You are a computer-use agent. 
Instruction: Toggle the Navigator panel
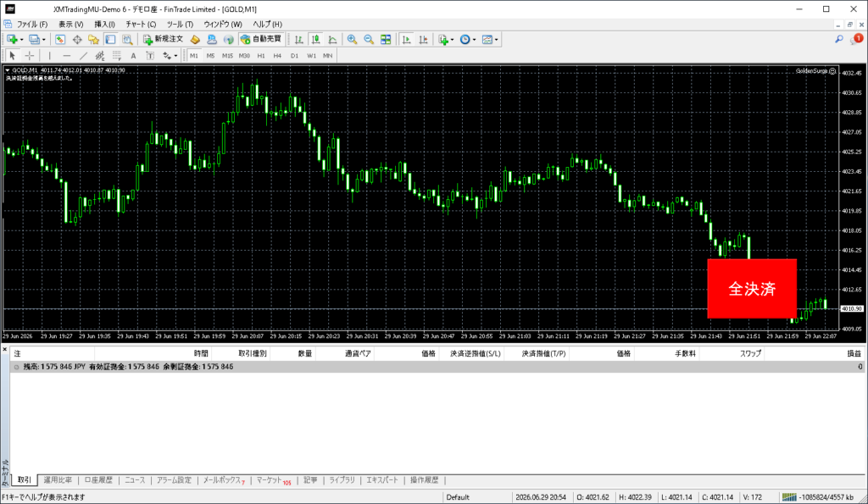click(93, 39)
